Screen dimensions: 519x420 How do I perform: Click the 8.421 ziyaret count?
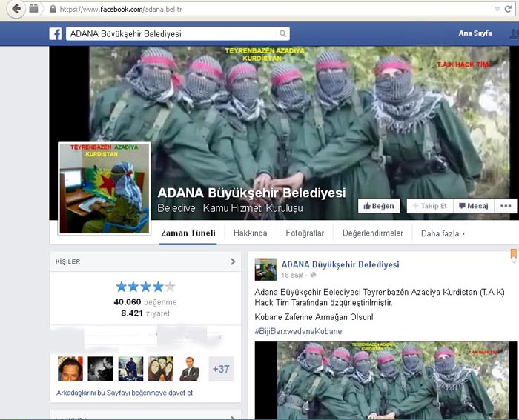145,313
